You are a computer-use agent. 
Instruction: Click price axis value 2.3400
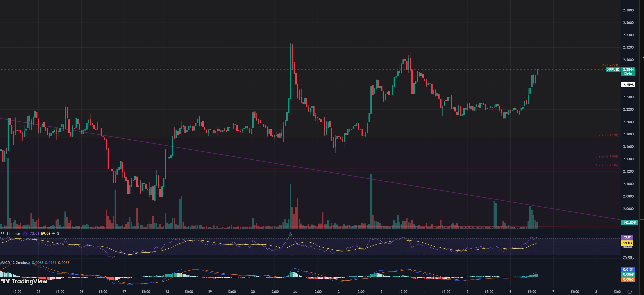tap(628, 35)
